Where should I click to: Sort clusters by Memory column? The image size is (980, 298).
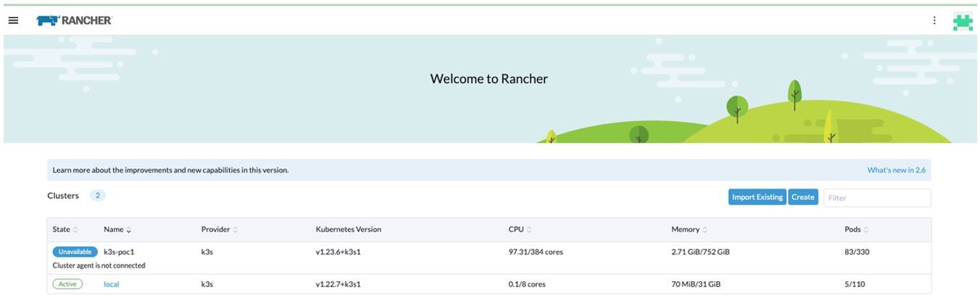click(688, 230)
